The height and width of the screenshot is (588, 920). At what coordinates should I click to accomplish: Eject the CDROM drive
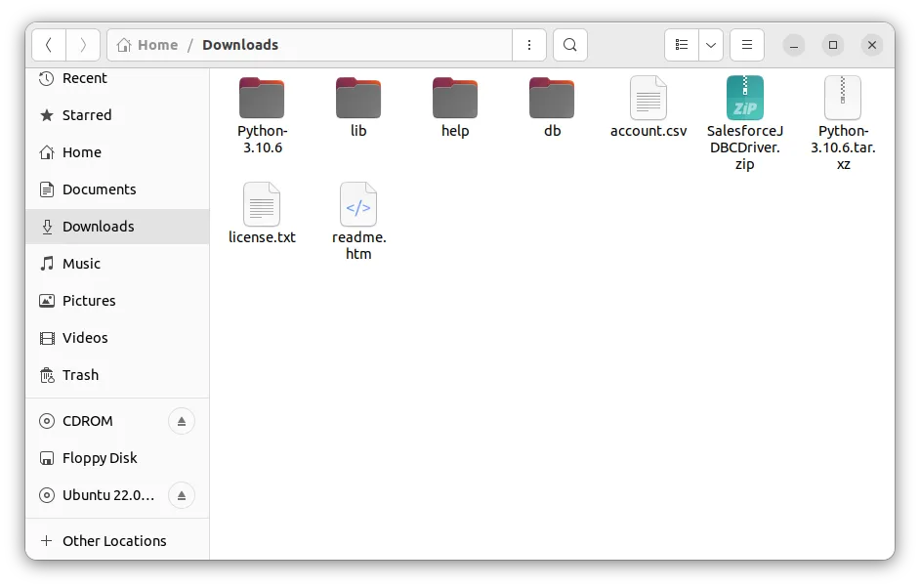point(181,421)
